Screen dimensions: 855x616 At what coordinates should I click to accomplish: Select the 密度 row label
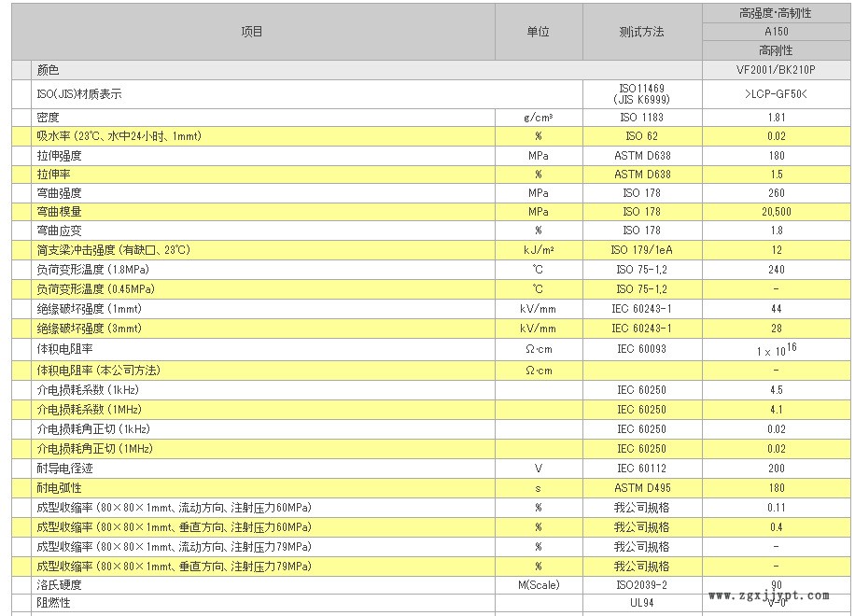[49, 118]
